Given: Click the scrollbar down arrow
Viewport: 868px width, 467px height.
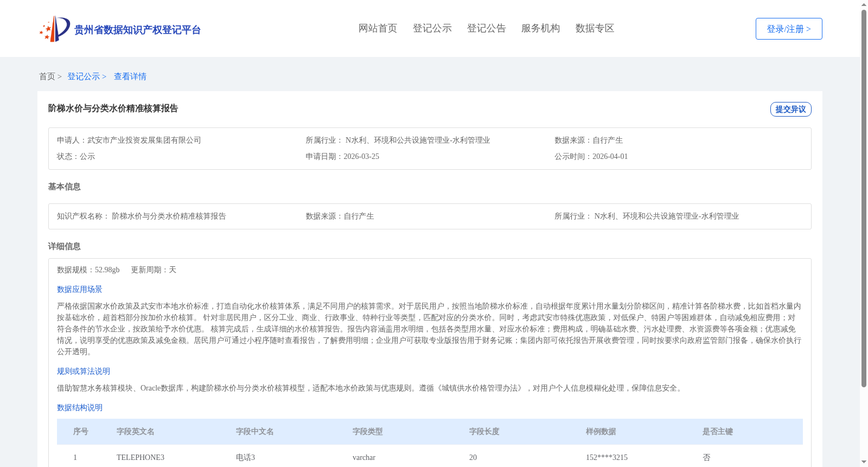Looking at the screenshot, I should click(x=864, y=462).
